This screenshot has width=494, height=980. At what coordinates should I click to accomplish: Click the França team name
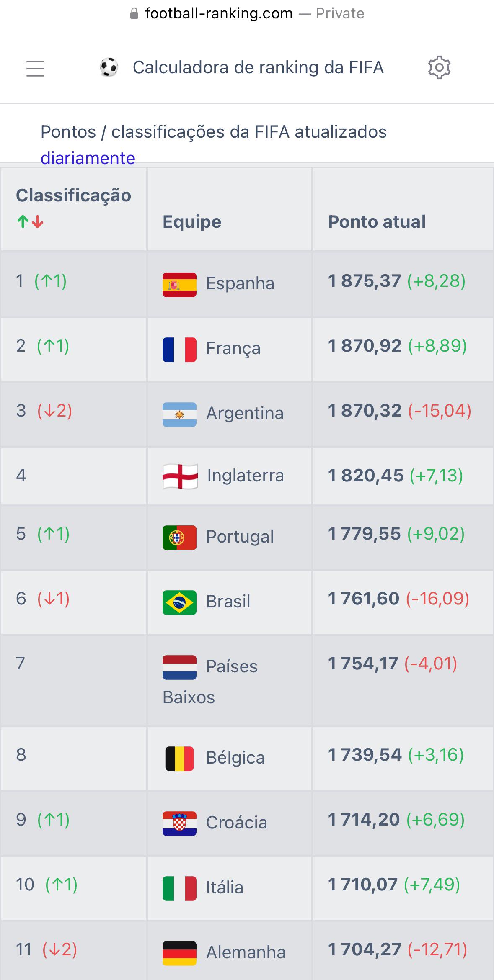point(233,348)
